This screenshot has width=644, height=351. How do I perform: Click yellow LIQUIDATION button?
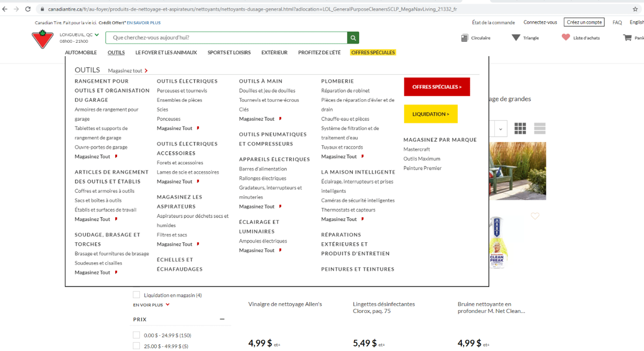(431, 114)
